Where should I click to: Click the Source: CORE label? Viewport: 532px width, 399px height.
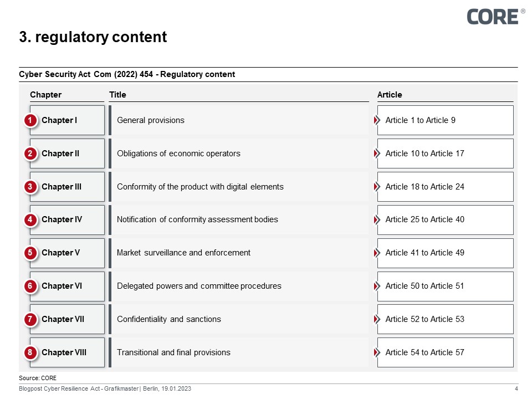pos(38,377)
